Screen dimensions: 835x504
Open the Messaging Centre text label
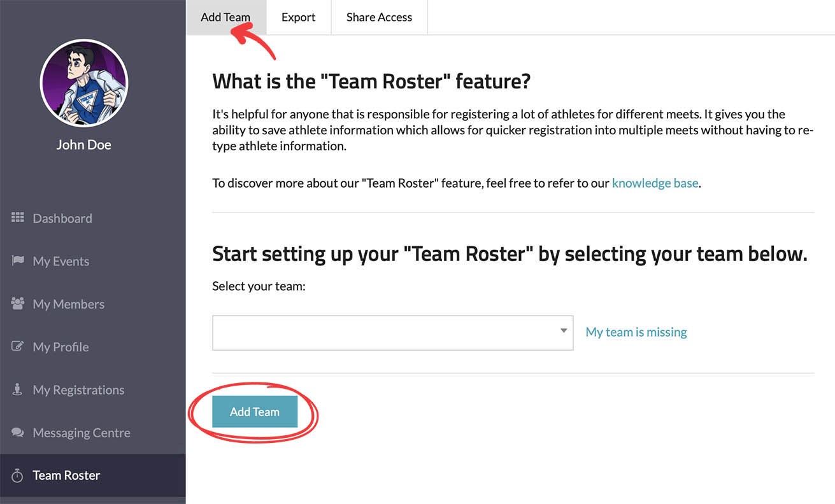[82, 433]
